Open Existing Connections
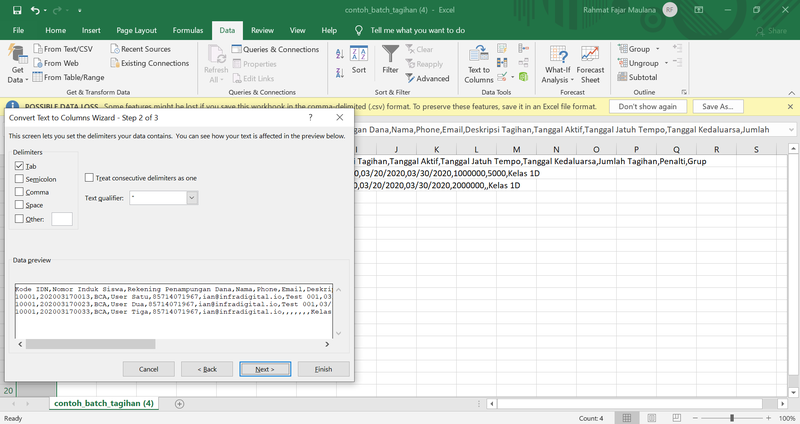The image size is (800, 424). (x=150, y=63)
